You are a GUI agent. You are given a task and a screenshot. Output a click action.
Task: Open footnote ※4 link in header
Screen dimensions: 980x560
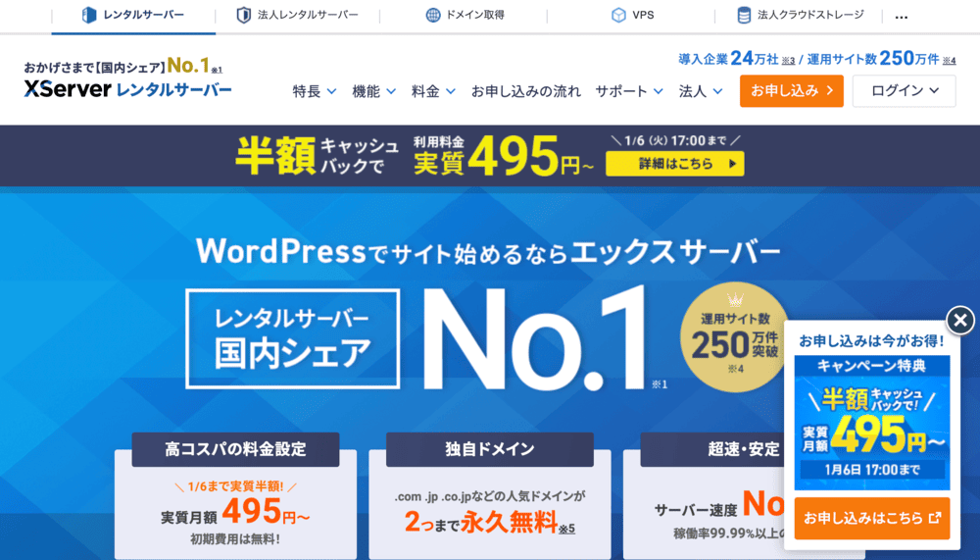click(950, 61)
